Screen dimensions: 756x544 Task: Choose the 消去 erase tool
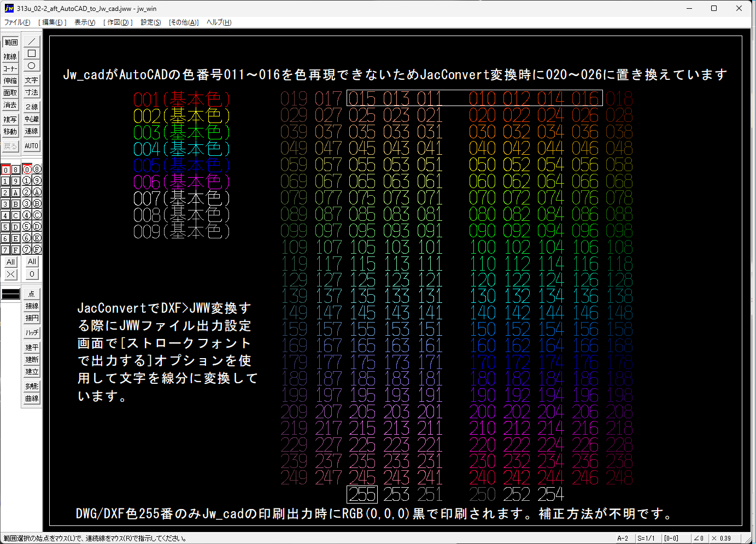[x=10, y=104]
